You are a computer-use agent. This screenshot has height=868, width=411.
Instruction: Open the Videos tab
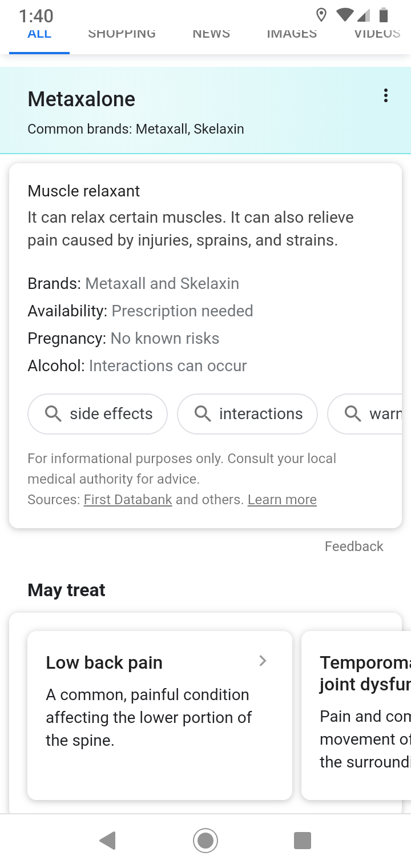coord(377,34)
